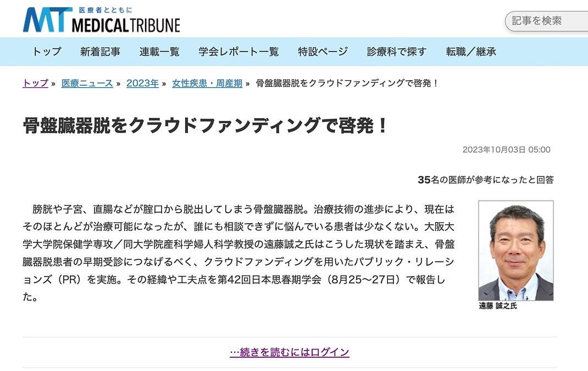Click the article publish date 2023年10月03日
Viewport: 588px width, 371px height.
(506, 149)
